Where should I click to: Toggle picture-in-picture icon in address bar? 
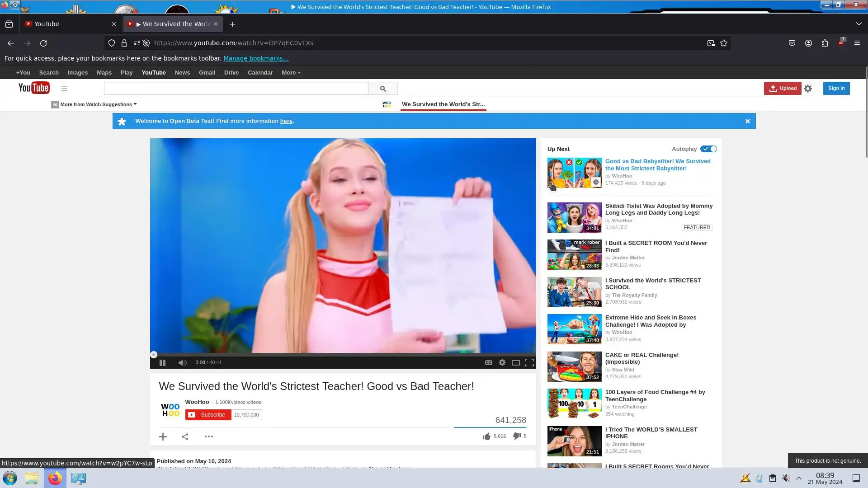point(711,43)
